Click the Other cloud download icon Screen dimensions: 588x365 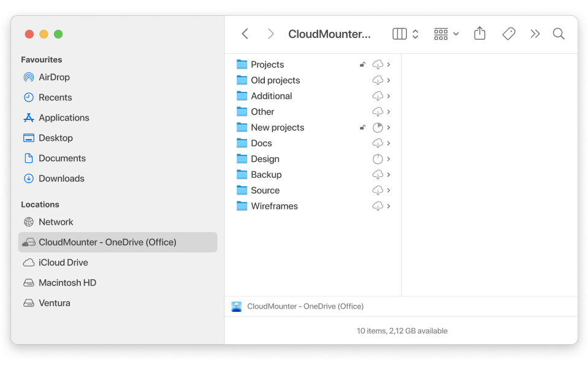coord(378,111)
